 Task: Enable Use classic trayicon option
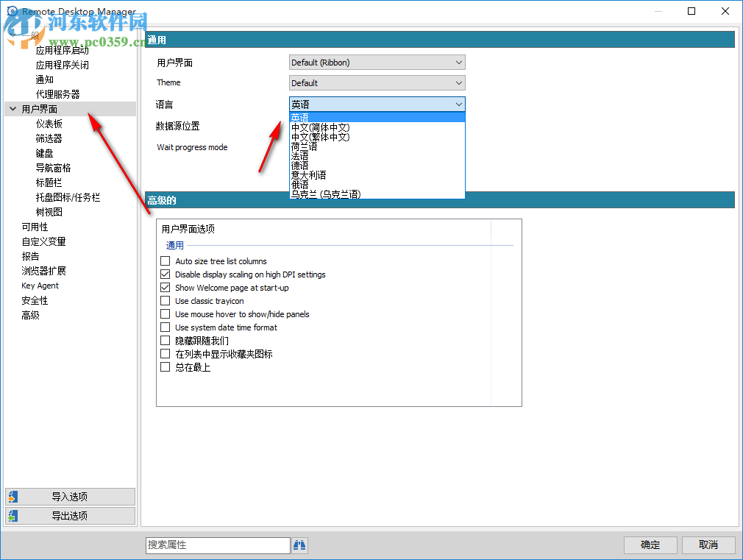pos(165,300)
